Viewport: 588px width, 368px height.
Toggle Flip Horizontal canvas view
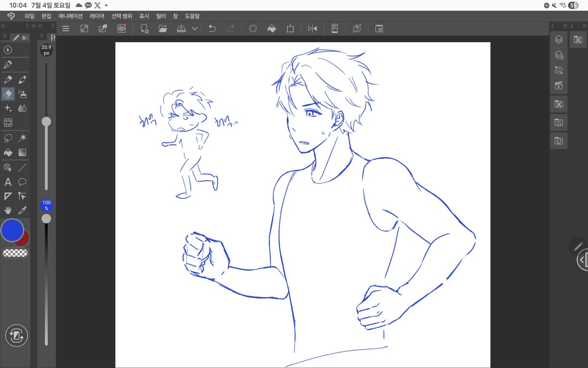click(313, 28)
